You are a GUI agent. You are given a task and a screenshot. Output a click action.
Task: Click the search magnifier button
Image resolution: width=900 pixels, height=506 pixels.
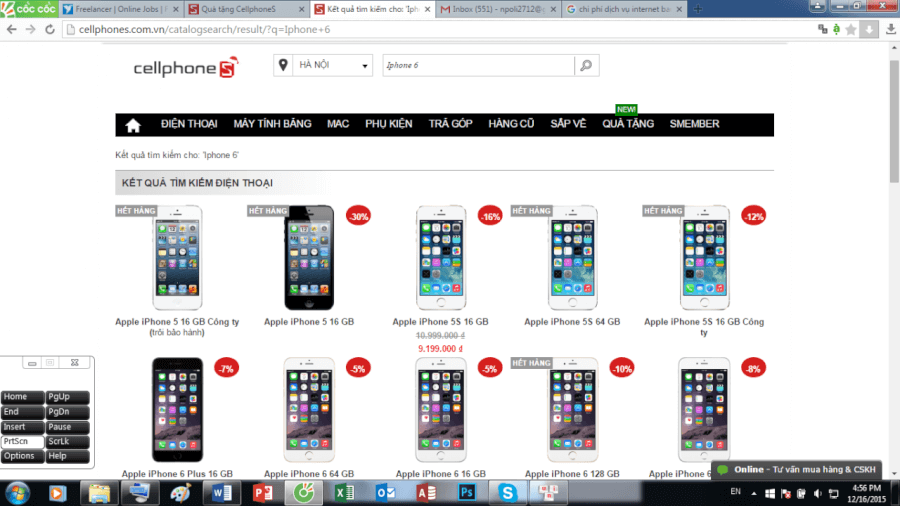pyautogui.click(x=587, y=65)
